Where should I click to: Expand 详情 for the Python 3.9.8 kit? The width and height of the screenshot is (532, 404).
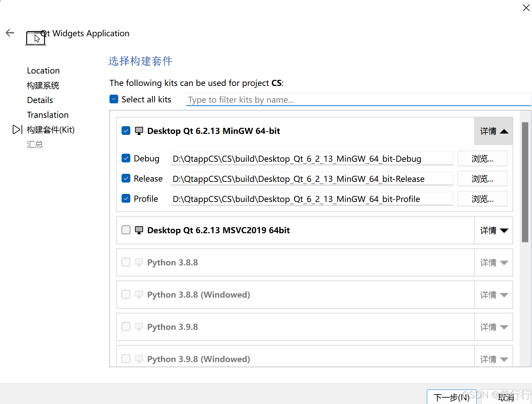tap(494, 327)
